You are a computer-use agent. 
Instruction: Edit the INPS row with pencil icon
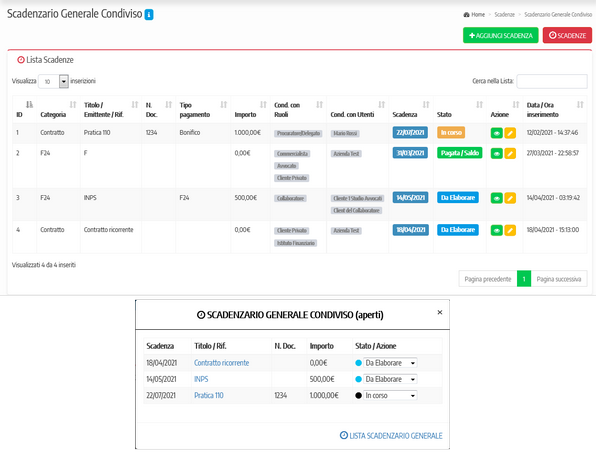click(x=510, y=198)
